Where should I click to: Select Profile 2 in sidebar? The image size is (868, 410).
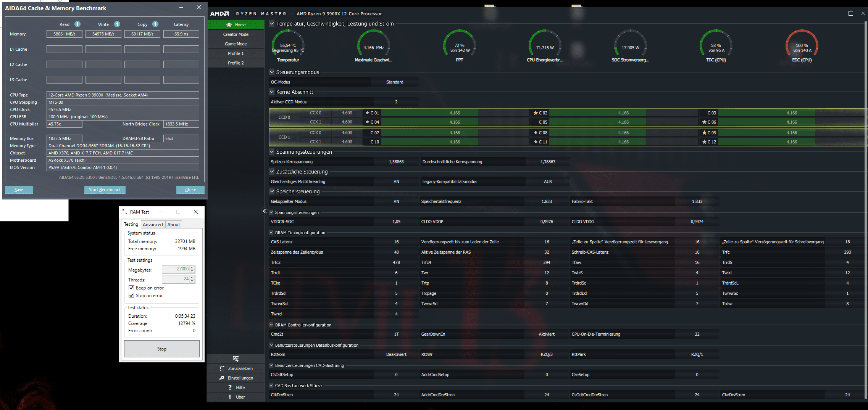point(236,63)
